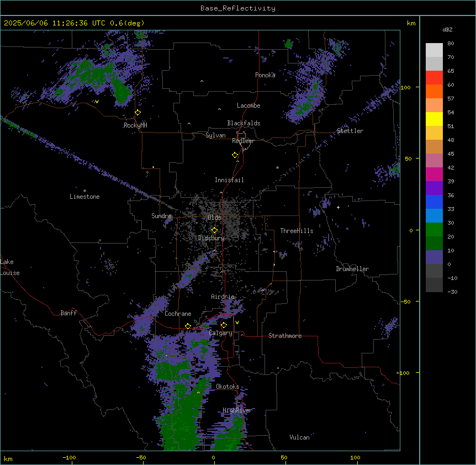Click the Didsbury town label
The image size is (476, 465).
211,238
